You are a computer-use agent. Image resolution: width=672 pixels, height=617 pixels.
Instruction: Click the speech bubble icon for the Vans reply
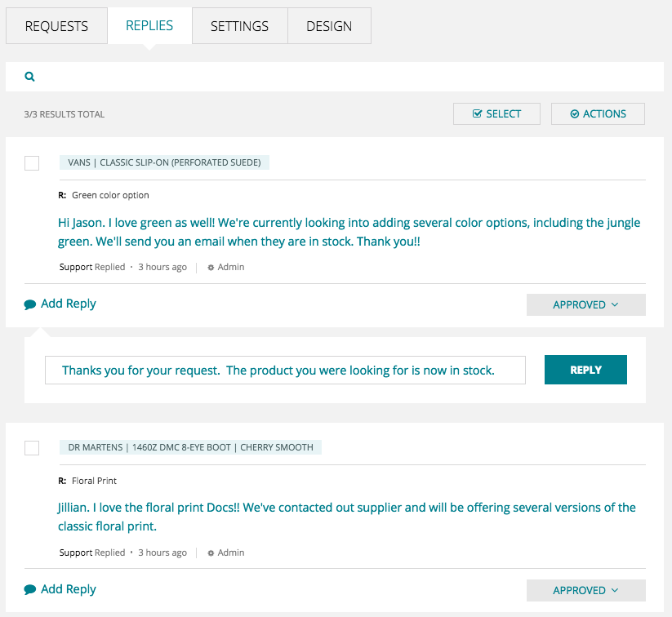click(30, 304)
